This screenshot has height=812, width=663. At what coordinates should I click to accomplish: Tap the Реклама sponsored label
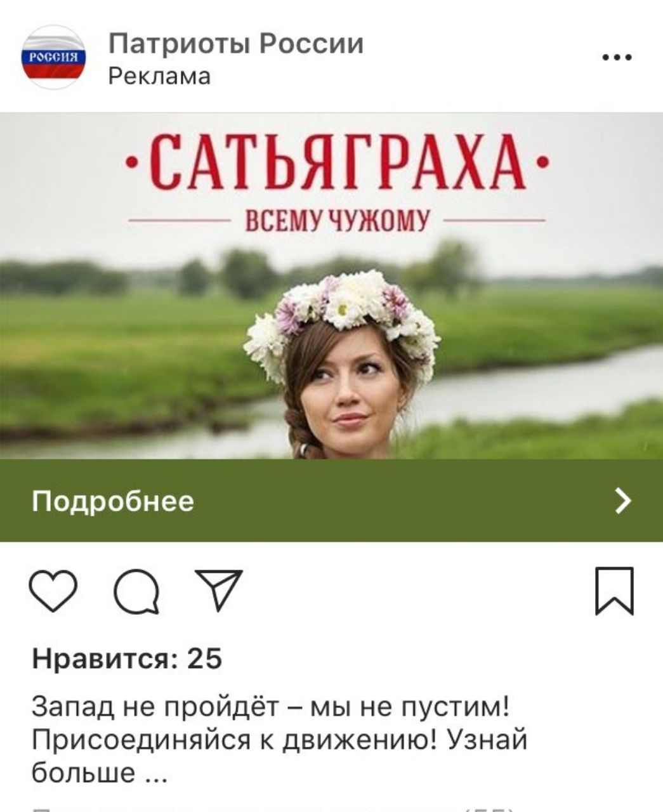[x=159, y=77]
